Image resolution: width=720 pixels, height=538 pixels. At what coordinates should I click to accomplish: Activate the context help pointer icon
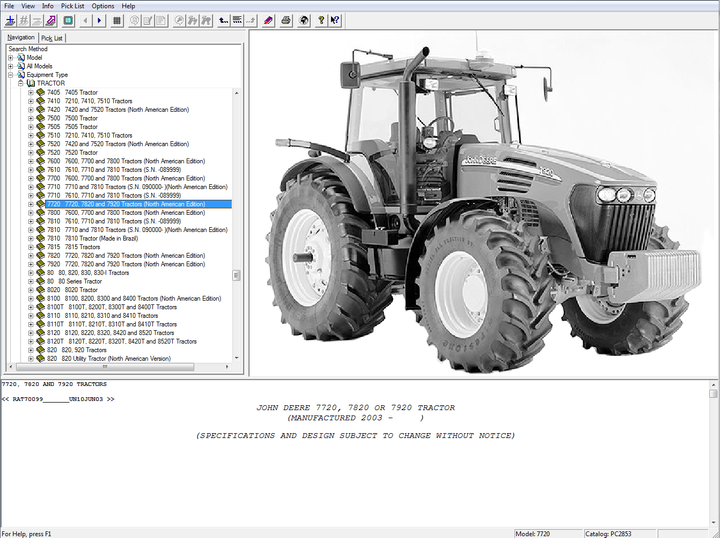click(335, 20)
